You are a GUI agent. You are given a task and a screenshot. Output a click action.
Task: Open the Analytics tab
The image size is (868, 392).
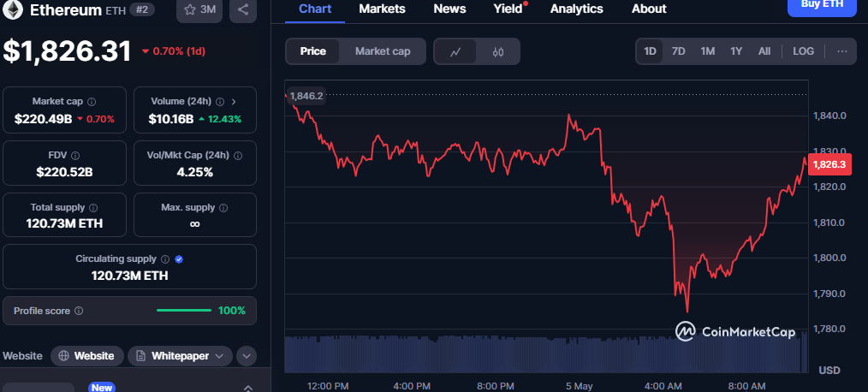576,9
